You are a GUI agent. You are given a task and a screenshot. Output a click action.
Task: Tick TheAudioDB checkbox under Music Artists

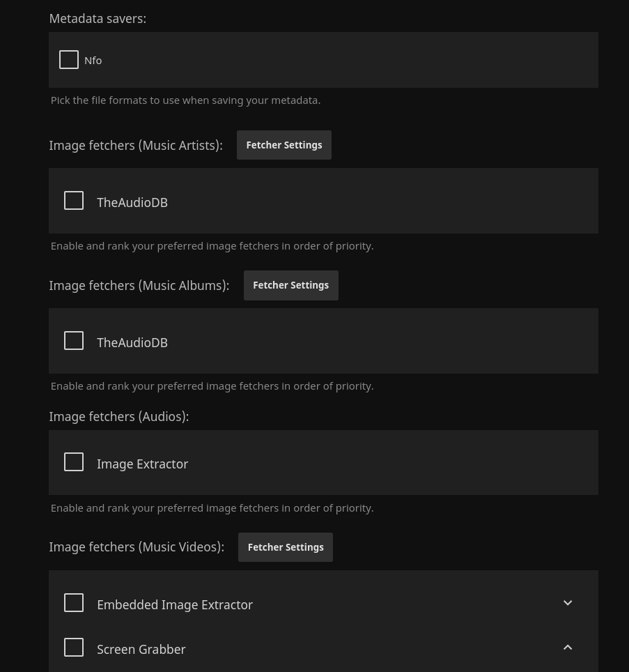coord(74,201)
